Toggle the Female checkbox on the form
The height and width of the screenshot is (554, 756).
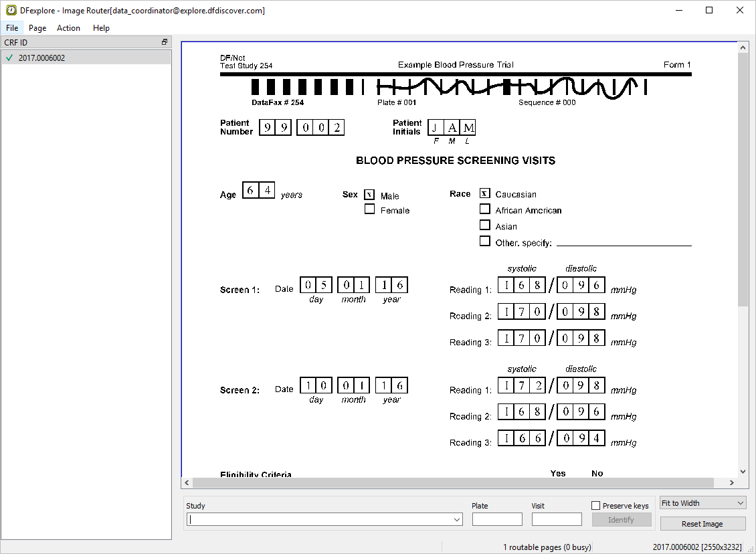(x=369, y=209)
